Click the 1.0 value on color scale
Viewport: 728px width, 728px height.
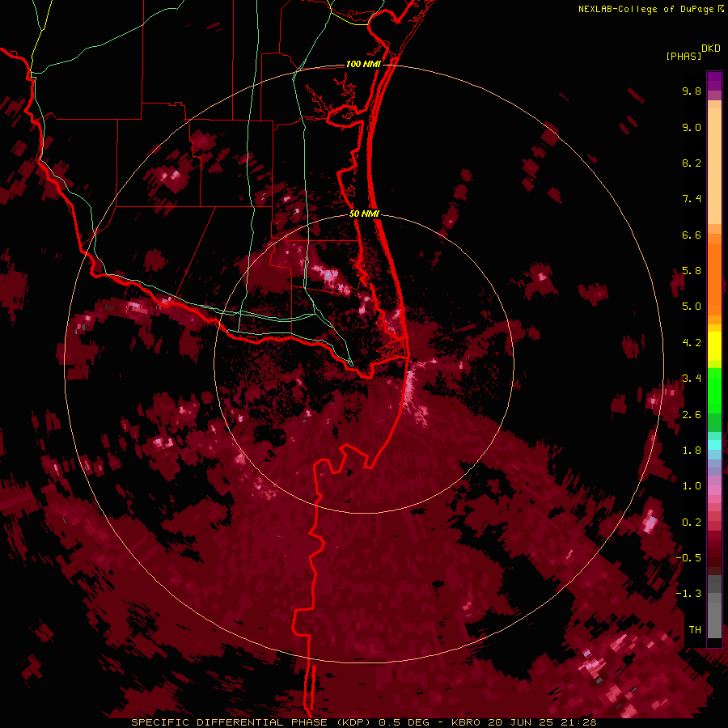pos(692,486)
